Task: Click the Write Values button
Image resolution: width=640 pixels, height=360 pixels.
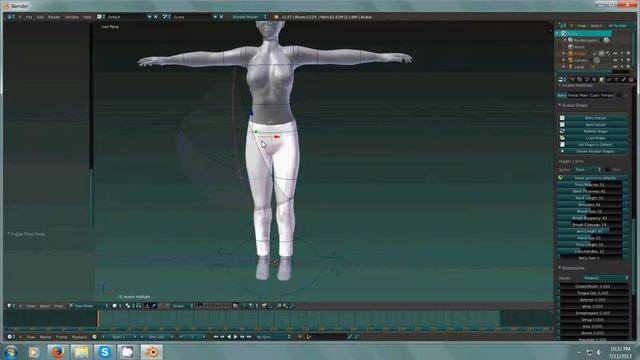Action: [595, 118]
